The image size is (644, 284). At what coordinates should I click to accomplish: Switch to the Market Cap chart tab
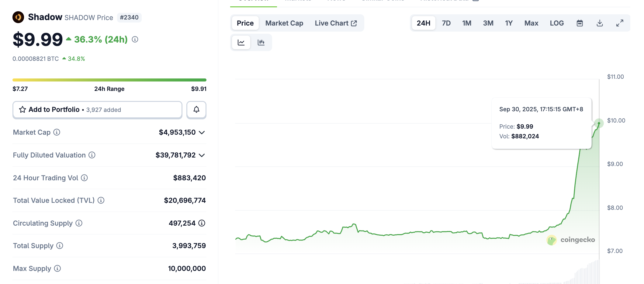[x=284, y=23]
